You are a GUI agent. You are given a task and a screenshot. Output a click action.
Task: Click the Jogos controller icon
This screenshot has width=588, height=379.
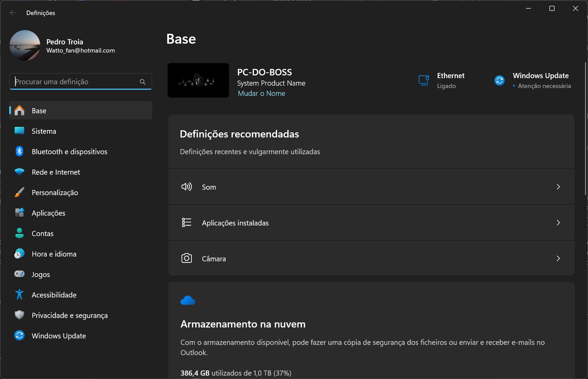pos(19,274)
